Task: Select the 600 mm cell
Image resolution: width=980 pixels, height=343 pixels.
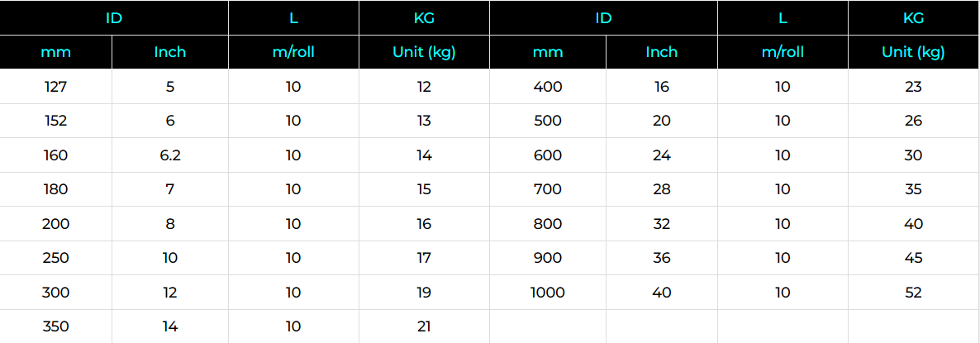Action: [x=548, y=155]
